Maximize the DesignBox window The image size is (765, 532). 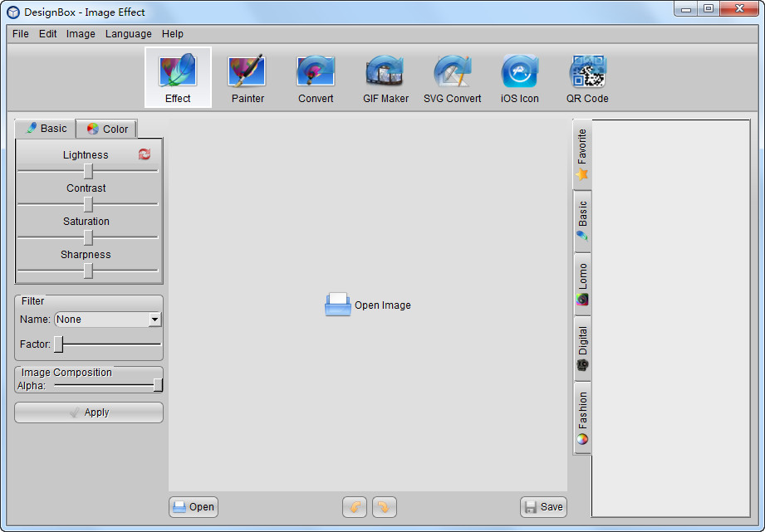(x=709, y=9)
